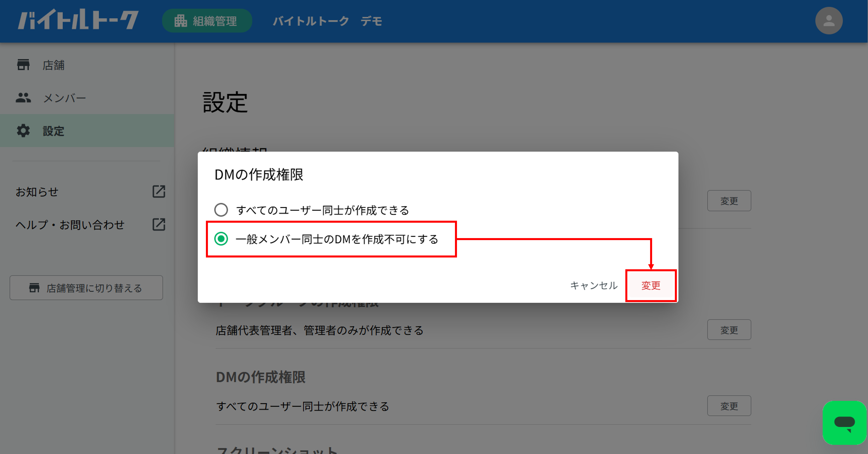Image resolution: width=868 pixels, height=454 pixels.
Task: Click 変更 next to 店舗代表管理者、管理者のみが作成できる
Action: [x=729, y=330]
